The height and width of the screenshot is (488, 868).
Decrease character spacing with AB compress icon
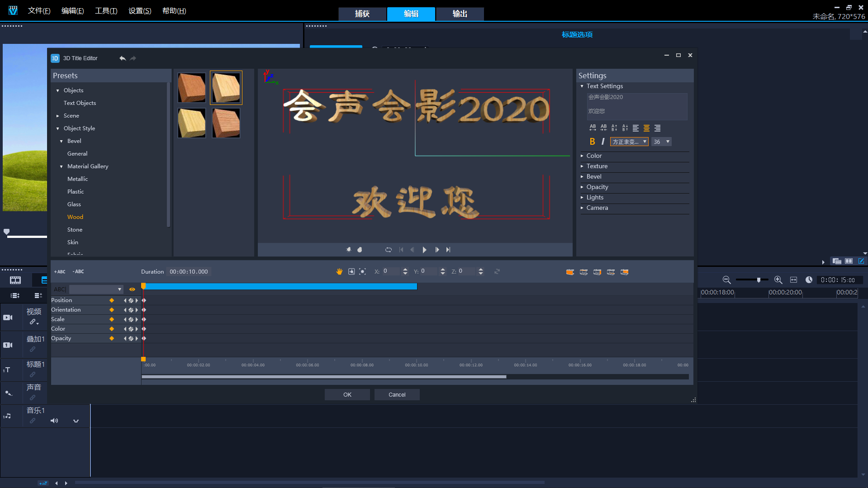tap(603, 128)
